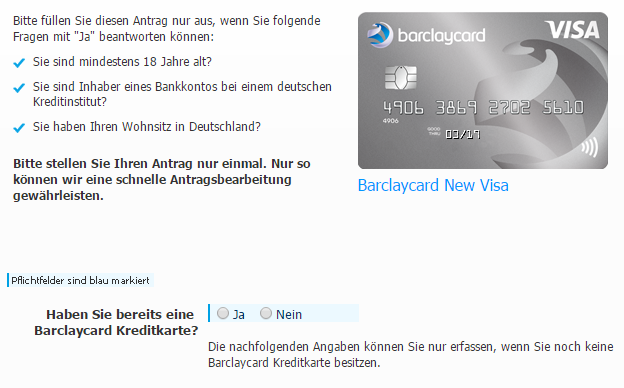Viewport: 624px width, 388px height.
Task: Click the card number 4906 3869 2702 5610
Action: pyautogui.click(x=484, y=108)
